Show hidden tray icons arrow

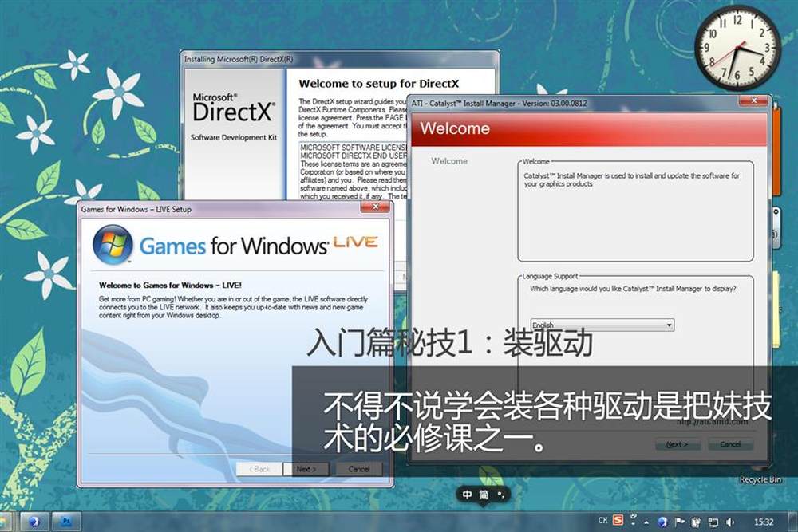pos(647,522)
